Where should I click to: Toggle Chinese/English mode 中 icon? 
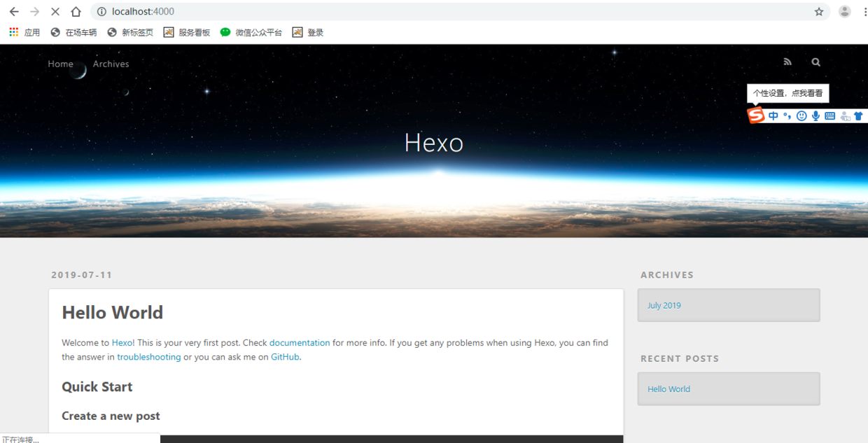point(773,116)
